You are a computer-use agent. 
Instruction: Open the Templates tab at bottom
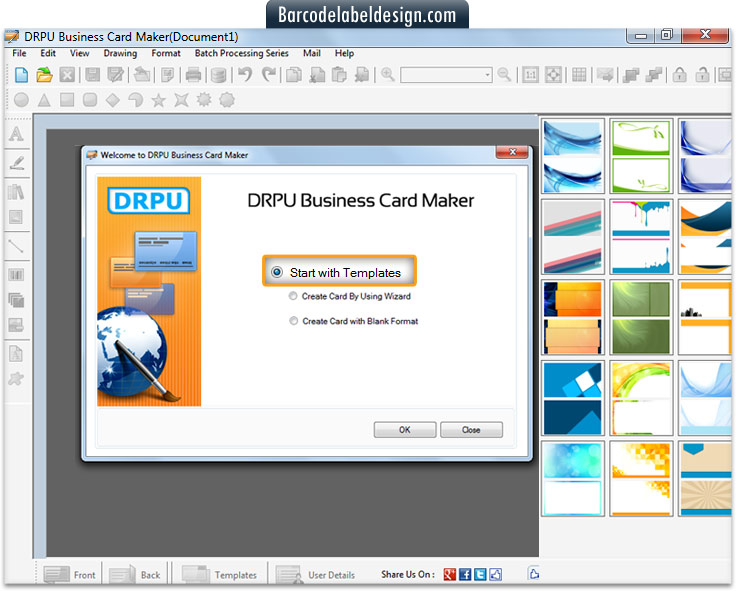[x=219, y=574]
